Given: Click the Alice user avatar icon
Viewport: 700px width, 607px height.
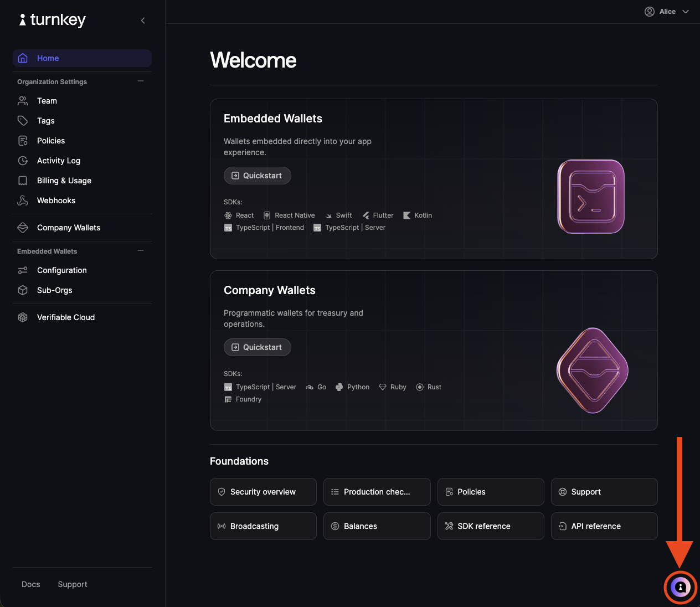Looking at the screenshot, I should tap(650, 12).
